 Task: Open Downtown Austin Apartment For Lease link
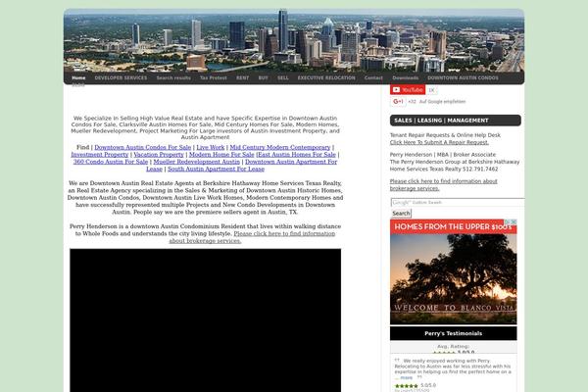point(291,162)
